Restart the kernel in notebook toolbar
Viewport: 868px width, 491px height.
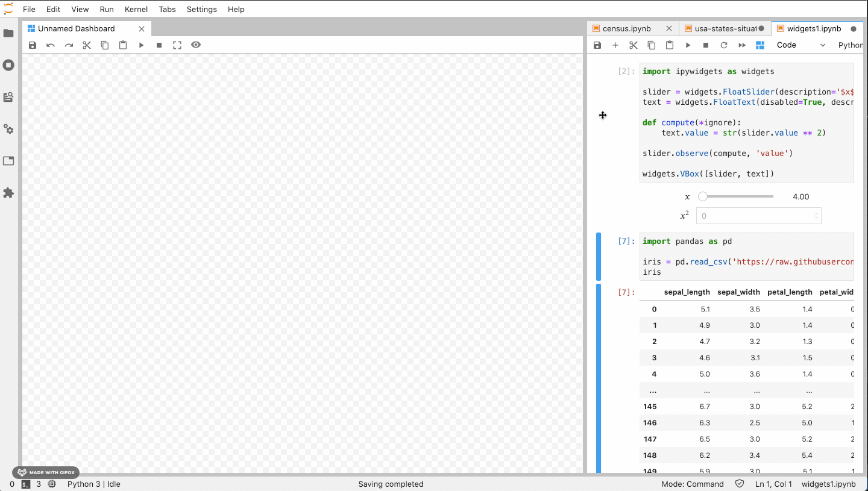[x=724, y=45]
